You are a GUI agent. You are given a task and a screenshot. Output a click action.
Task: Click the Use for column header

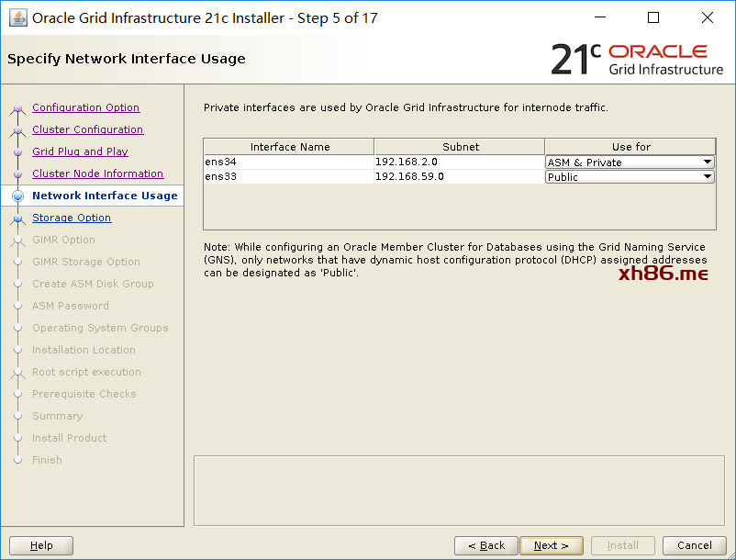tap(630, 147)
